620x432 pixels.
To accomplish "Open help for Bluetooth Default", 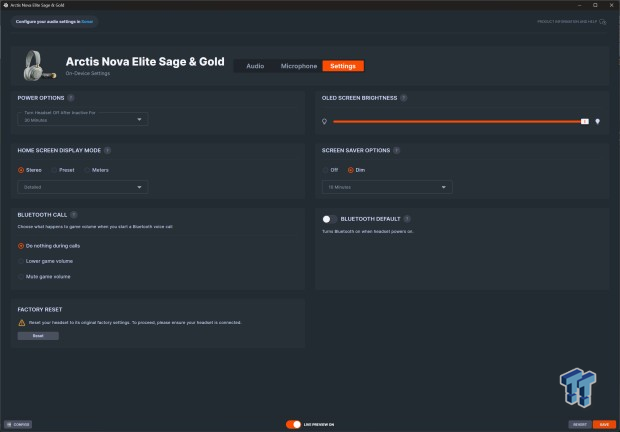I will click(x=407, y=219).
